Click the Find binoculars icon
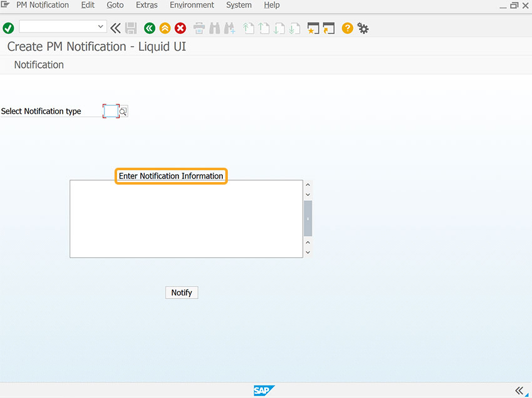Viewport: 532px width, 398px height. click(215, 28)
